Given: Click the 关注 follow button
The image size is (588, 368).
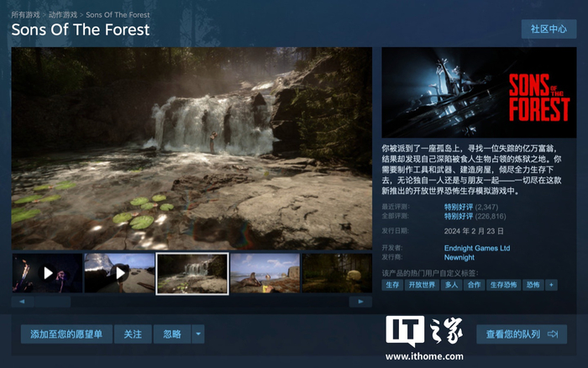Looking at the screenshot, I should pyautogui.click(x=133, y=334).
